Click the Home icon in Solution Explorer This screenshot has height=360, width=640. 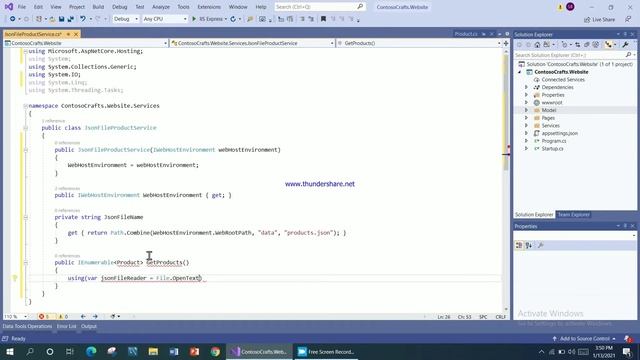(537, 44)
